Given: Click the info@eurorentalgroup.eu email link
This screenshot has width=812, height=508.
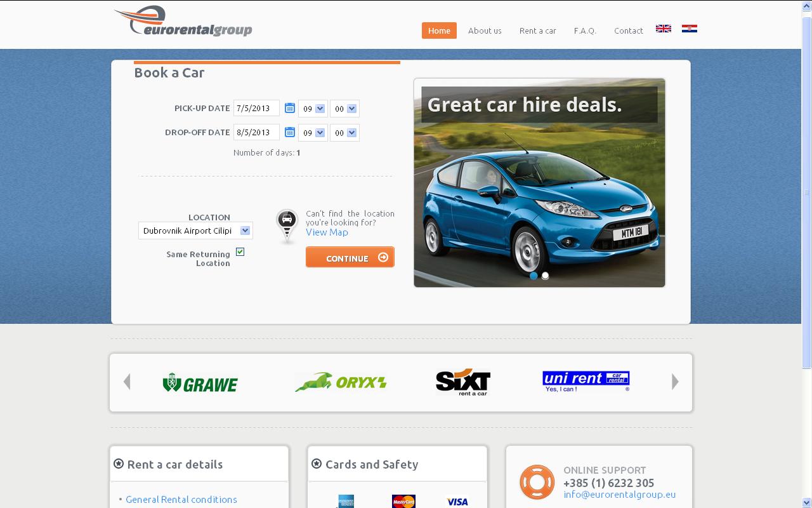Looking at the screenshot, I should point(619,495).
